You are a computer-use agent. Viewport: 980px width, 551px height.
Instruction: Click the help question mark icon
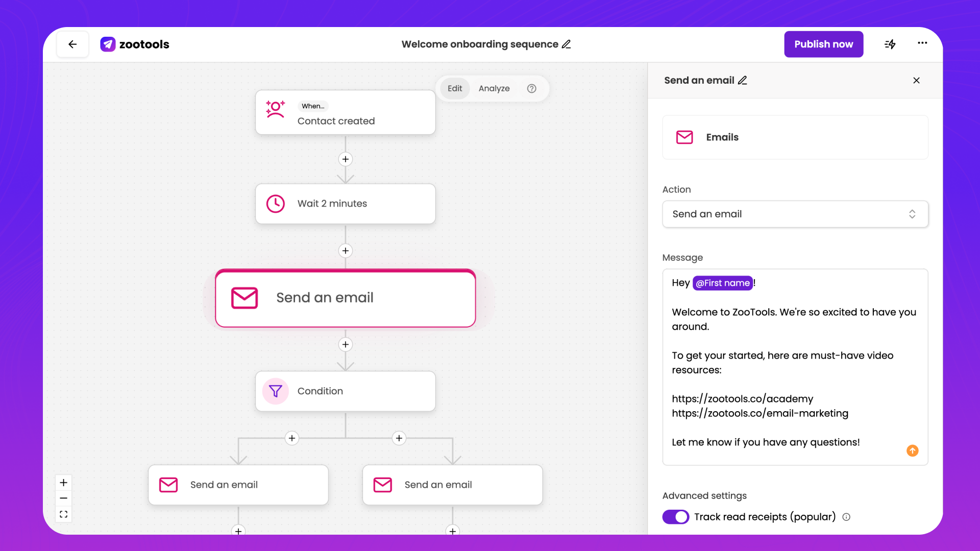pos(532,88)
